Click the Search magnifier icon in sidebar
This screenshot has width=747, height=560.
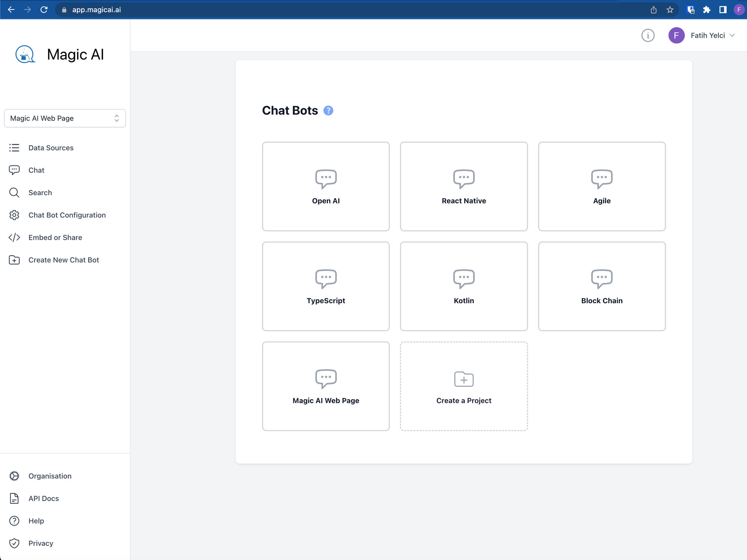click(14, 192)
